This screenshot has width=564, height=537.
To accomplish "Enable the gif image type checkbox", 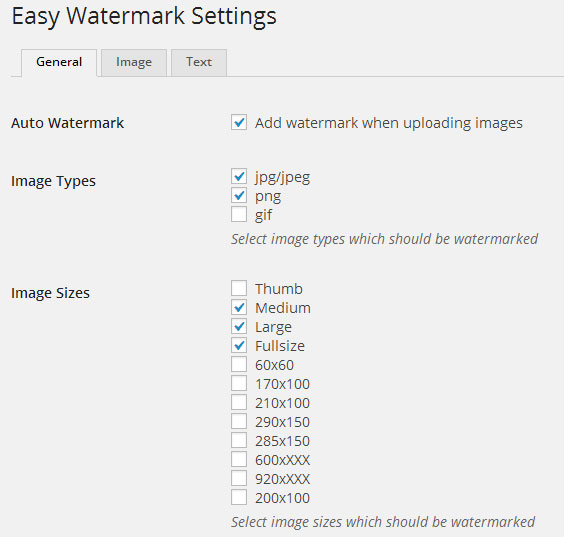I will coord(239,214).
